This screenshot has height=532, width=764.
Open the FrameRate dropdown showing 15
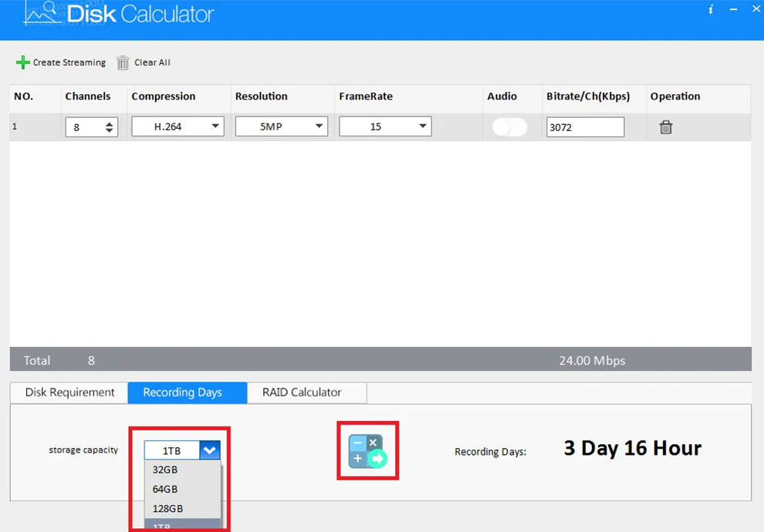click(385, 126)
